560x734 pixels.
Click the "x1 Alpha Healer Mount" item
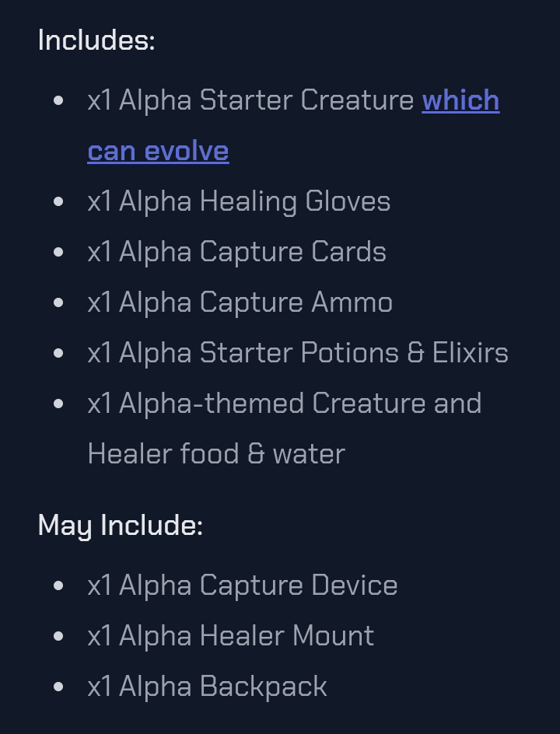point(231,636)
